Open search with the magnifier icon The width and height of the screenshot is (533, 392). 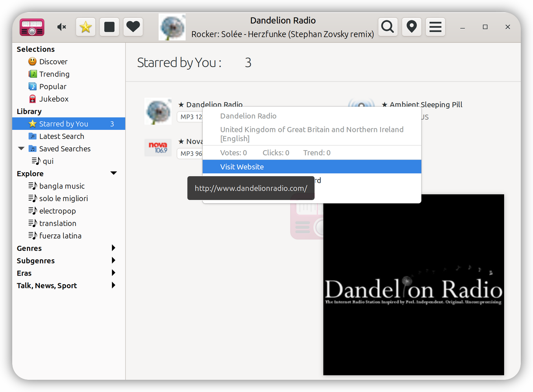click(388, 27)
